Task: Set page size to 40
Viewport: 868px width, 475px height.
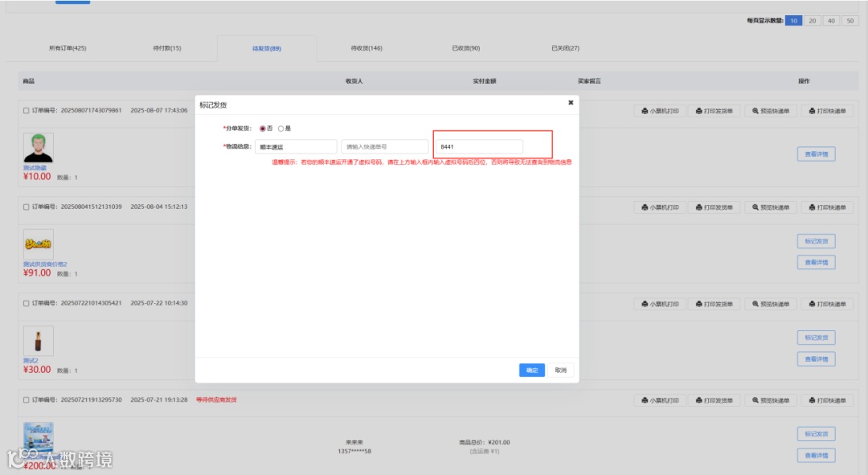Action: point(831,20)
